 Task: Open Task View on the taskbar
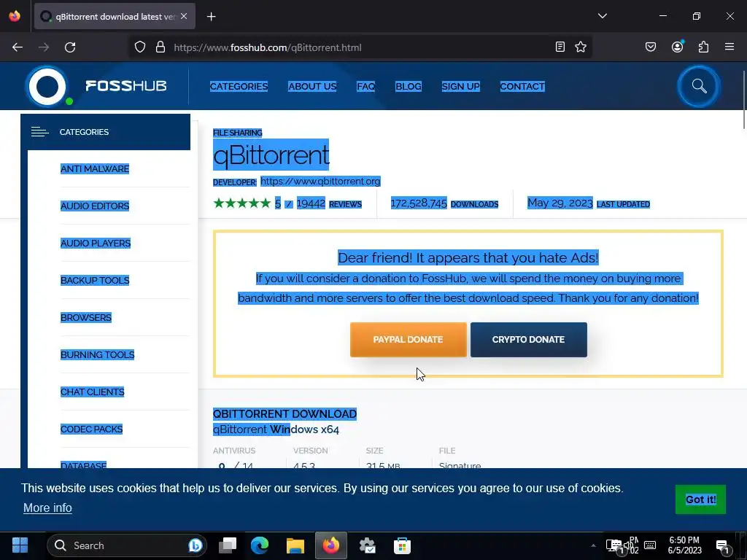228,545
